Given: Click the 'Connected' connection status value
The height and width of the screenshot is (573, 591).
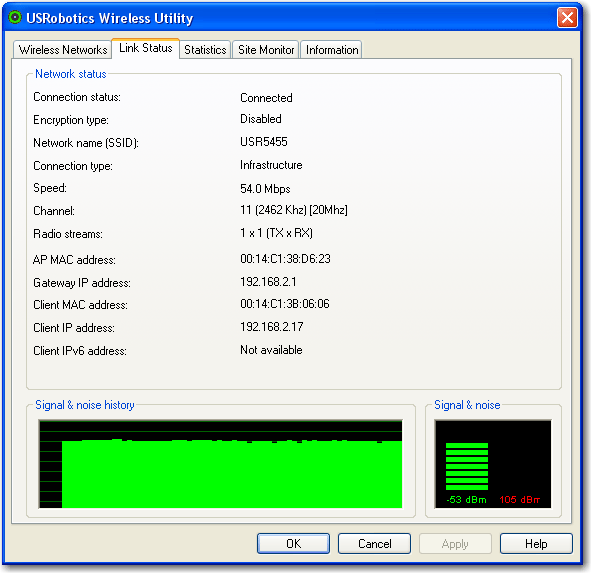Looking at the screenshot, I should pyautogui.click(x=266, y=98).
